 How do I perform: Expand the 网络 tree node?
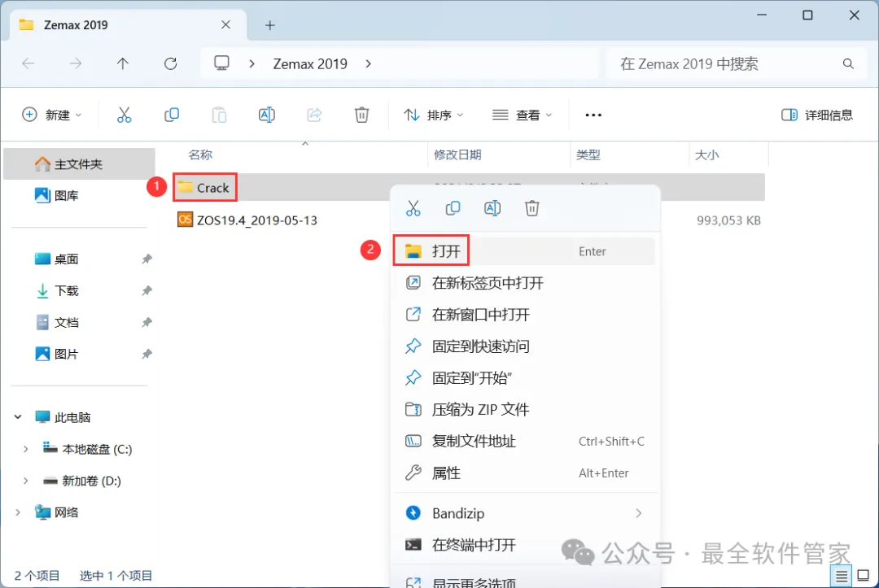(18, 512)
